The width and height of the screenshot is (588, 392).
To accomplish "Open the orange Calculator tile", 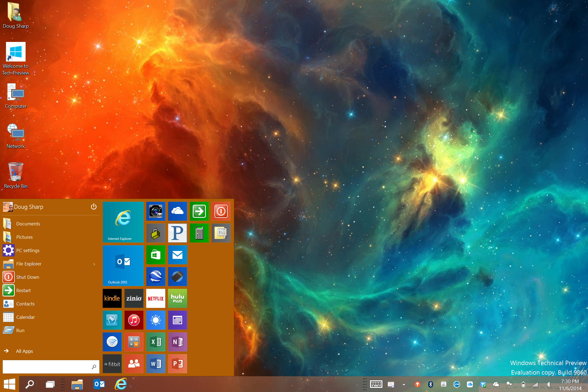I will (134, 342).
